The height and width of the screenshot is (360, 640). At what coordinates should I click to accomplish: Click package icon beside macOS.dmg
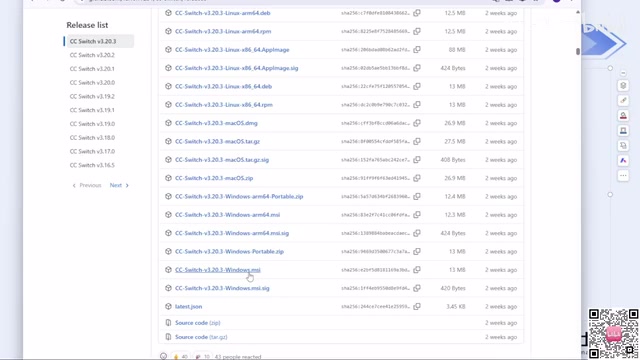click(x=168, y=123)
